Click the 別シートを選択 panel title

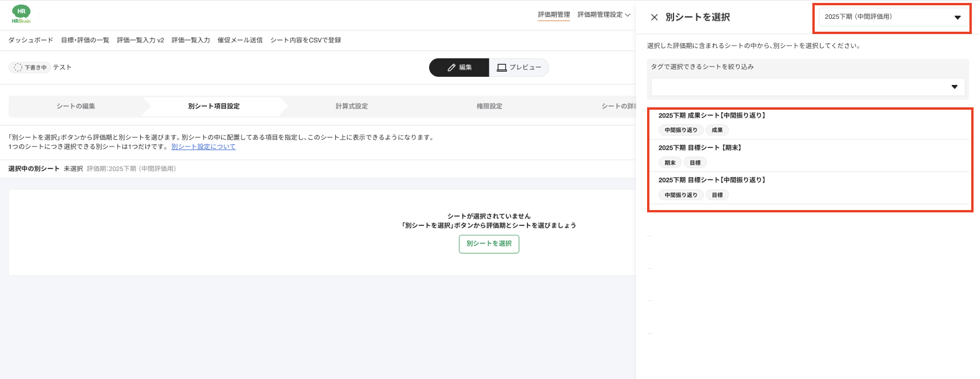click(x=697, y=17)
